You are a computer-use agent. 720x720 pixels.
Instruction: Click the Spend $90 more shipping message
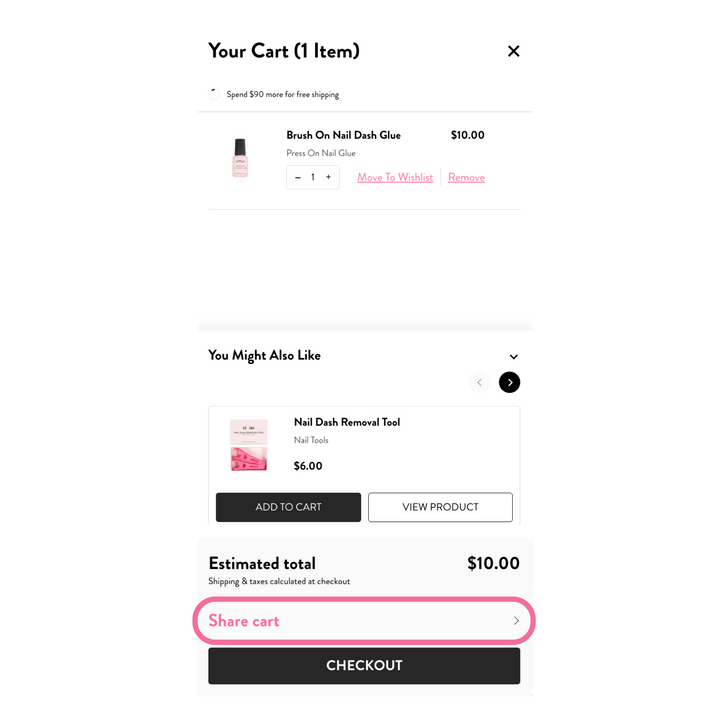click(282, 95)
